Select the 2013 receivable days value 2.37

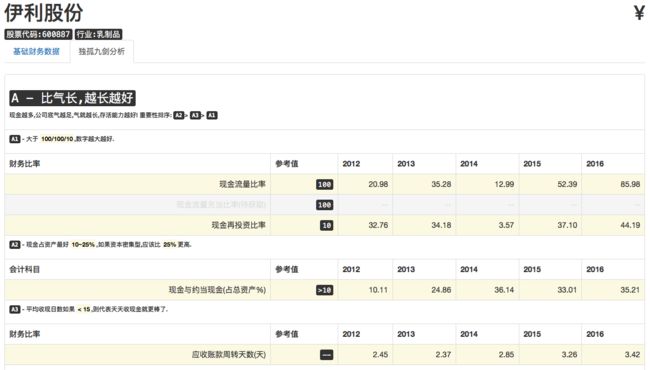point(443,354)
